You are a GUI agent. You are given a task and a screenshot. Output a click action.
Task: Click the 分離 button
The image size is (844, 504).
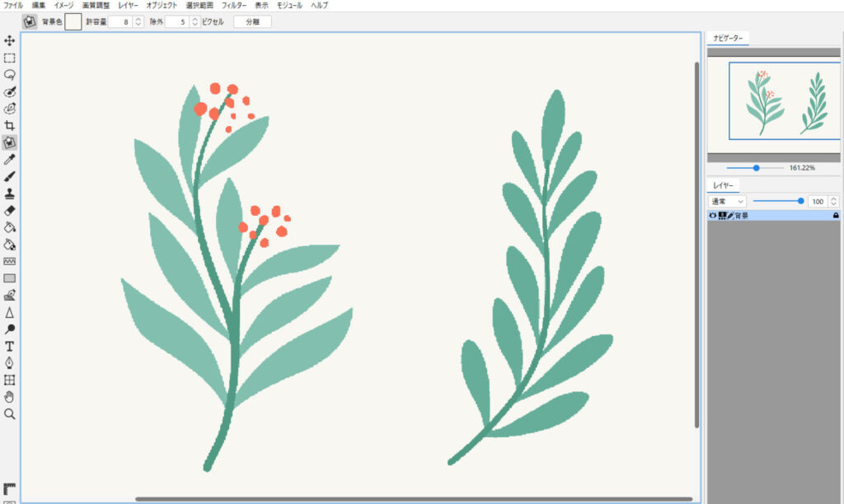pos(252,21)
